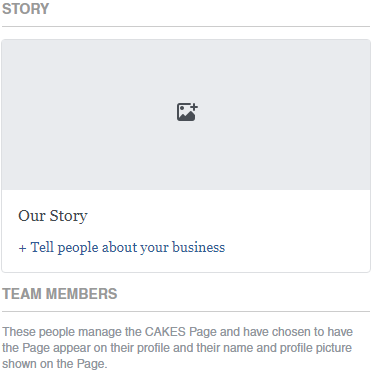Click the TEAM MEMBERS section header
This screenshot has height=377, width=377.
pyautogui.click(x=60, y=294)
